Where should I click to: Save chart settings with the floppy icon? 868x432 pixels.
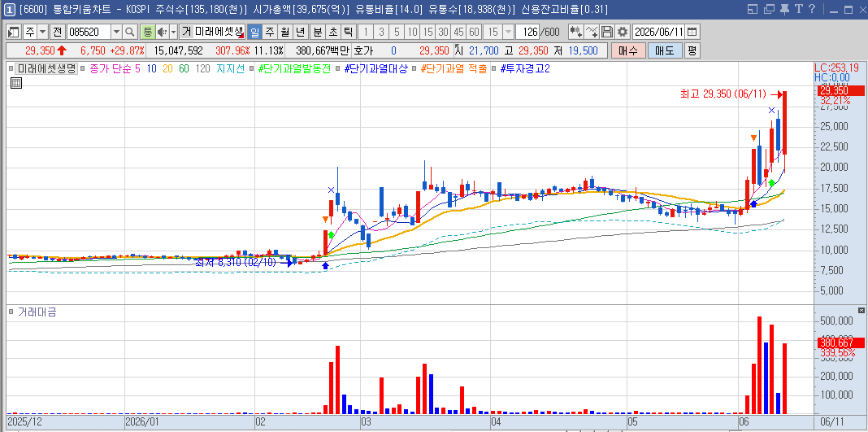607,32
